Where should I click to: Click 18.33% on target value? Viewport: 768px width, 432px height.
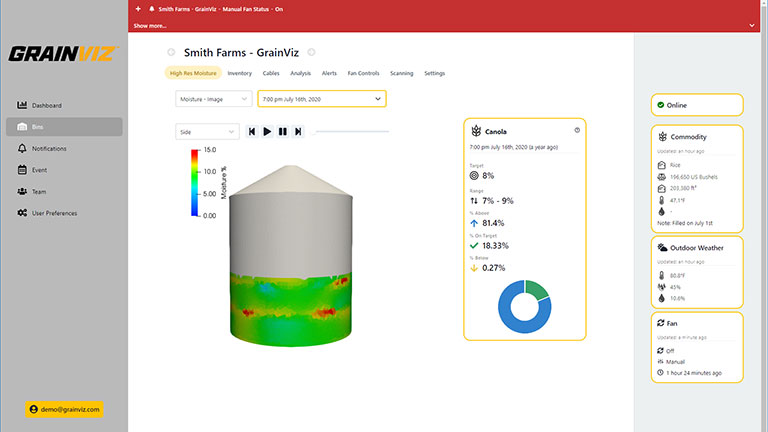496,245
